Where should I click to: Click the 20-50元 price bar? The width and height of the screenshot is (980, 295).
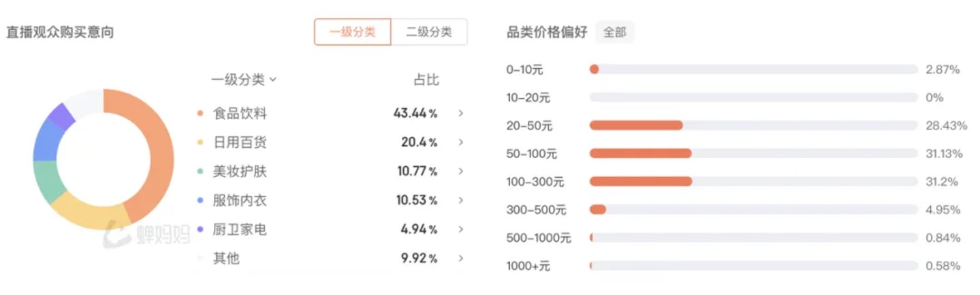point(635,125)
